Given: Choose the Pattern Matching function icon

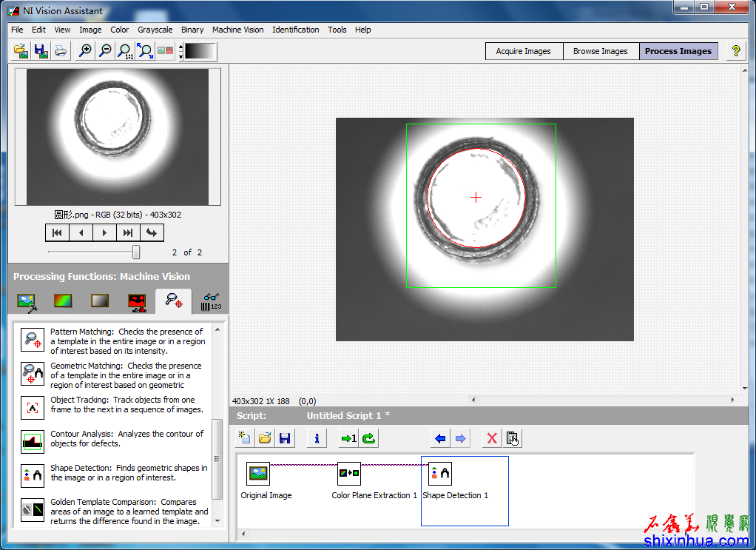Looking at the screenshot, I should click(33, 341).
